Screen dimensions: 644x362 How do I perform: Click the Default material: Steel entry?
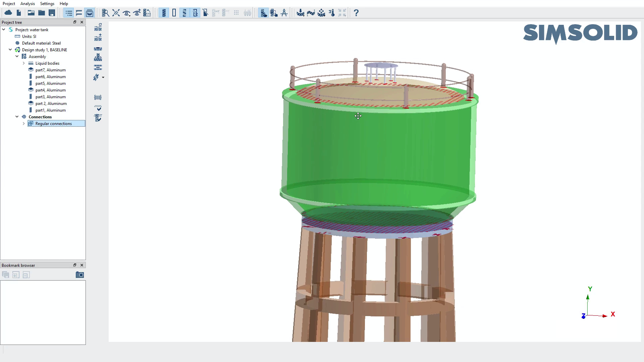[41, 43]
